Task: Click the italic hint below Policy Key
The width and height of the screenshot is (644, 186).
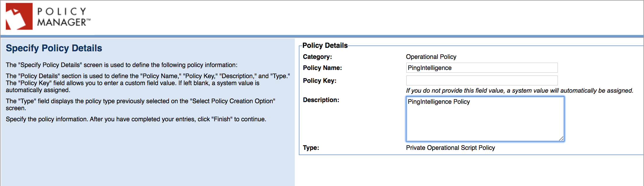Action: (x=519, y=91)
